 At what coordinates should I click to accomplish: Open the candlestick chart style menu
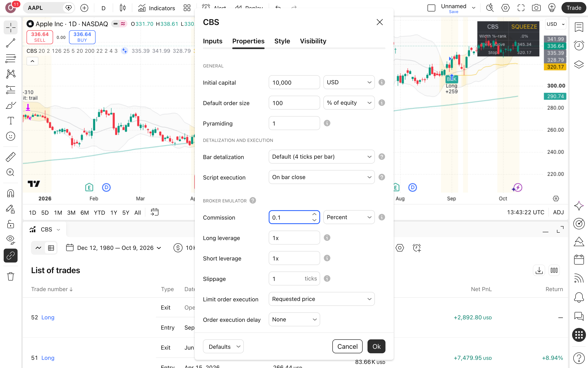[x=123, y=8]
